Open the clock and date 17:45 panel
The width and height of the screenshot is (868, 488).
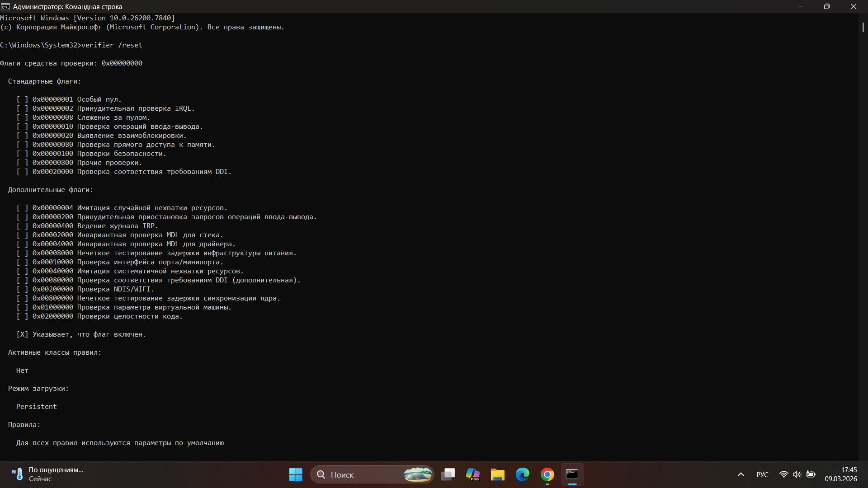click(x=840, y=474)
